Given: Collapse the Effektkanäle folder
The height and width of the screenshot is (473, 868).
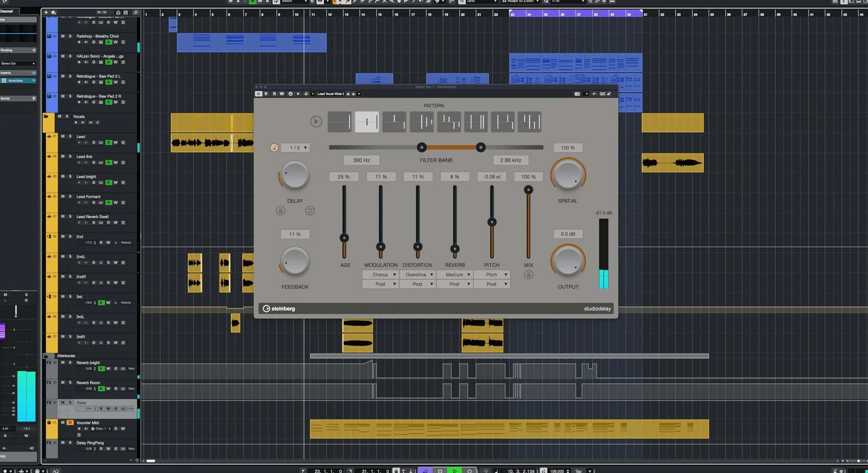Looking at the screenshot, I should coord(46,356).
